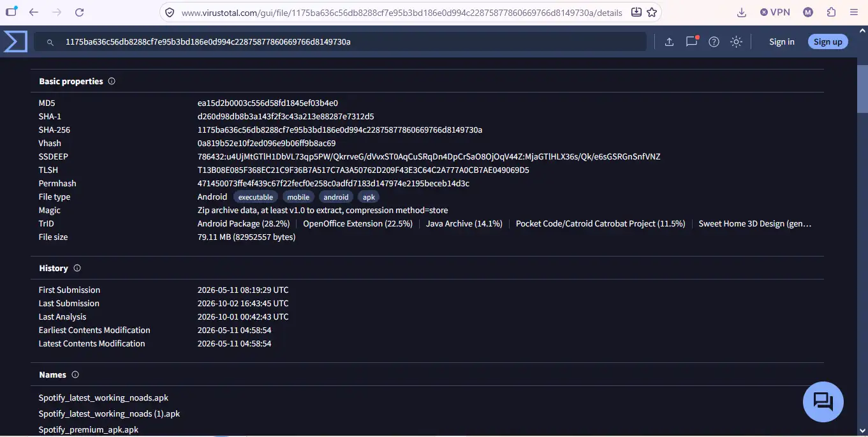Click OpenOffice Extension (22.5%) TrID entry

point(358,223)
